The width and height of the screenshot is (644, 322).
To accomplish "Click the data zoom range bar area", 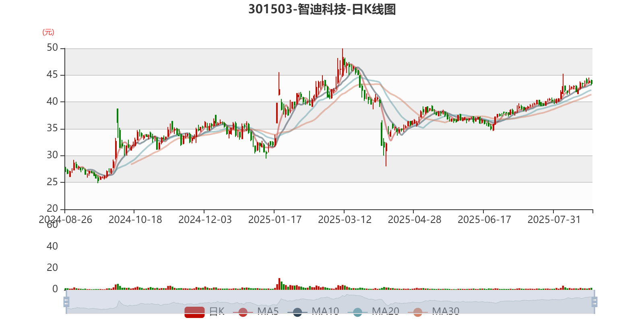I will (330, 302).
